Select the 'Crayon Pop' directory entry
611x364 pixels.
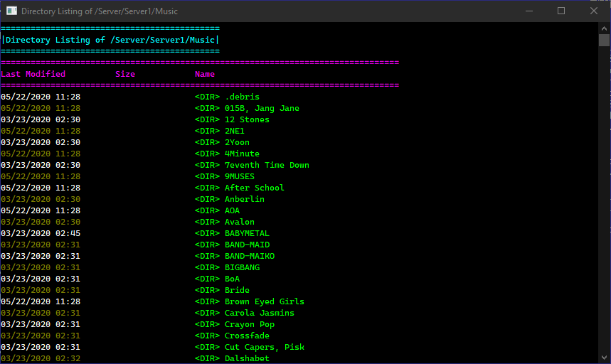click(250, 324)
